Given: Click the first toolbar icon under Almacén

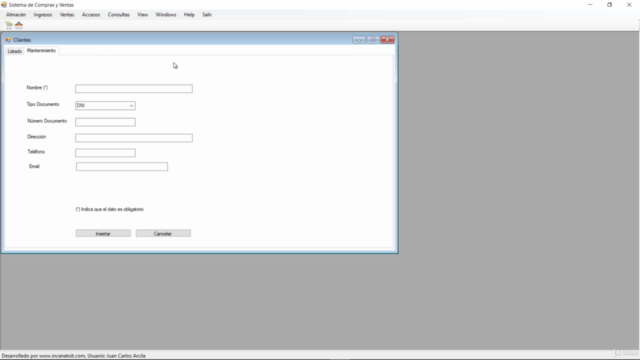Looking at the screenshot, I should point(9,25).
